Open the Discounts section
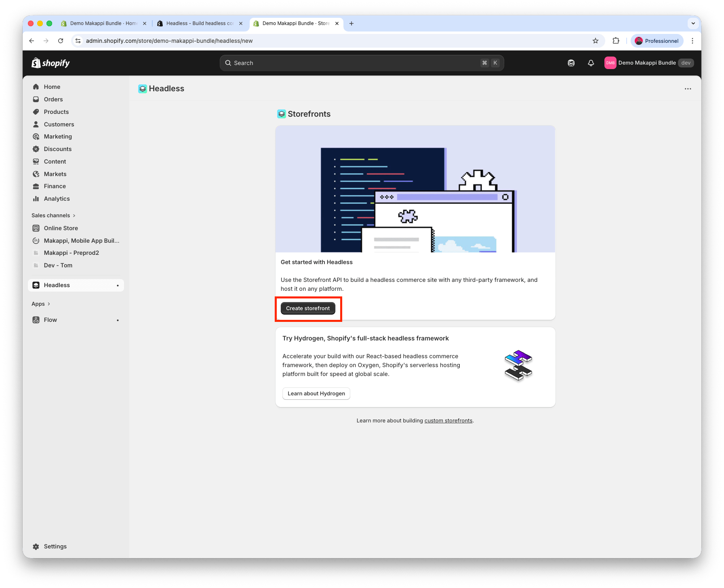The height and width of the screenshot is (588, 724). pos(57,149)
